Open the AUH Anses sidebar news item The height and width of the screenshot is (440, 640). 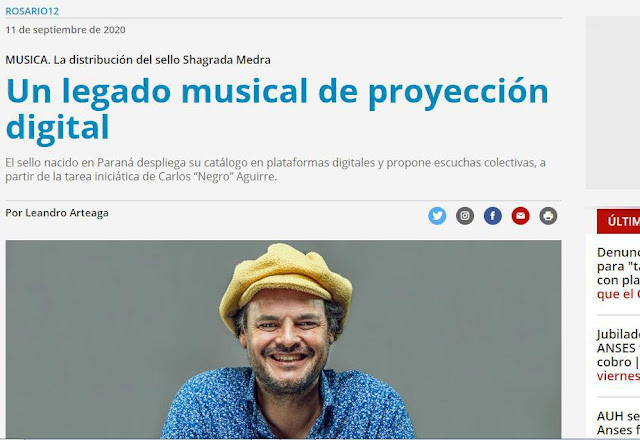618,423
